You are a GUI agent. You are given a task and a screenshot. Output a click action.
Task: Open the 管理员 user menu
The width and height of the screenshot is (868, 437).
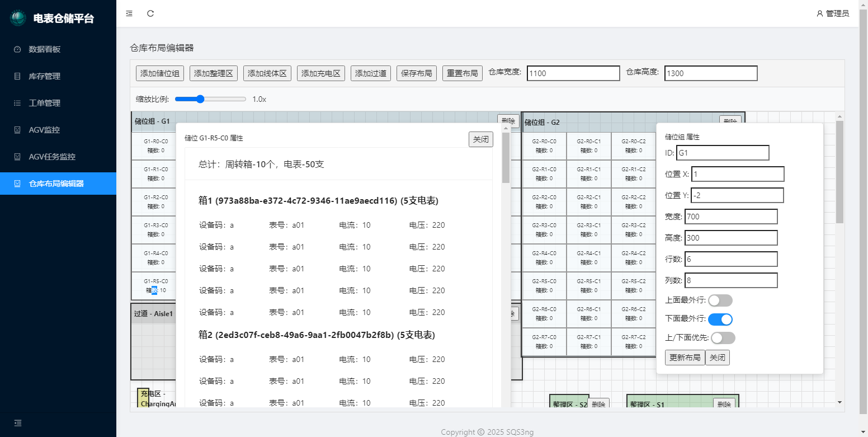tap(832, 13)
